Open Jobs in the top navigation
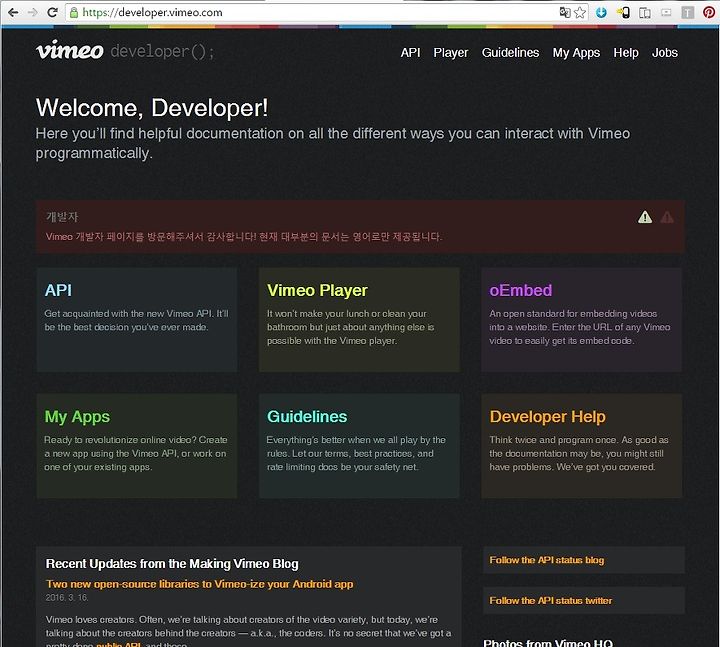 (x=664, y=52)
